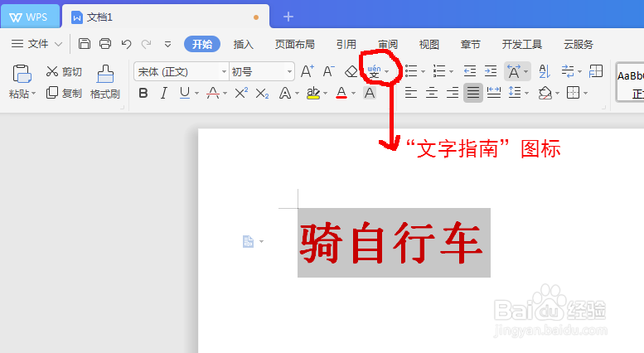
Task: Toggle strikethrough formatting
Action: (213, 93)
